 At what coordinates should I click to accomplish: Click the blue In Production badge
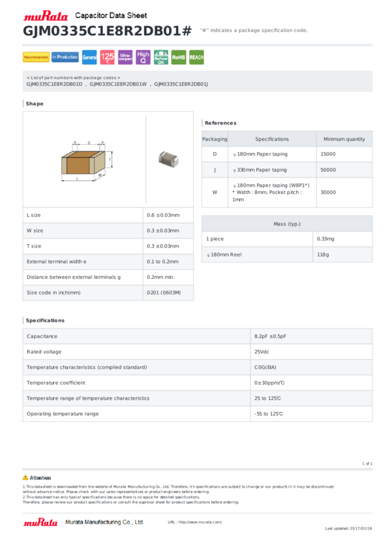[x=65, y=57]
